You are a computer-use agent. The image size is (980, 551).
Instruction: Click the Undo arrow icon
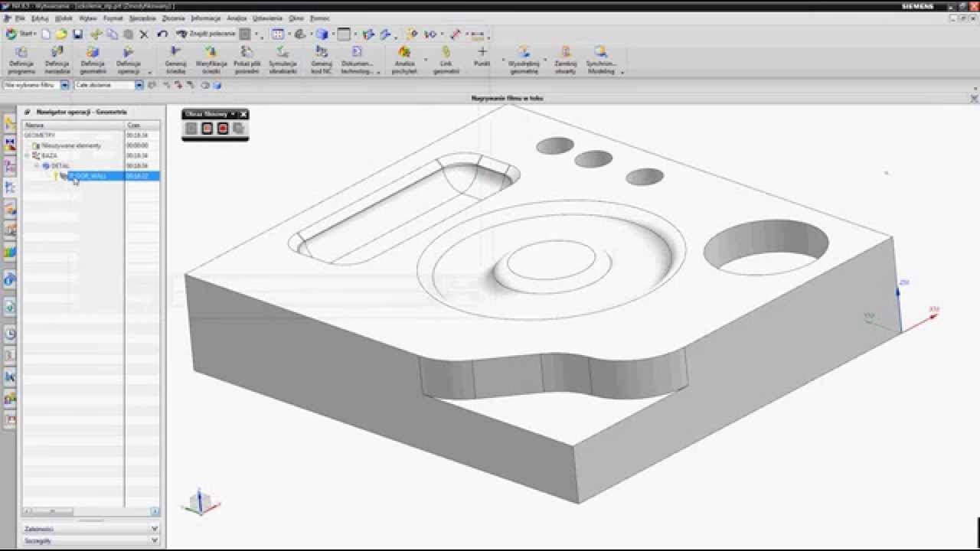click(162, 34)
